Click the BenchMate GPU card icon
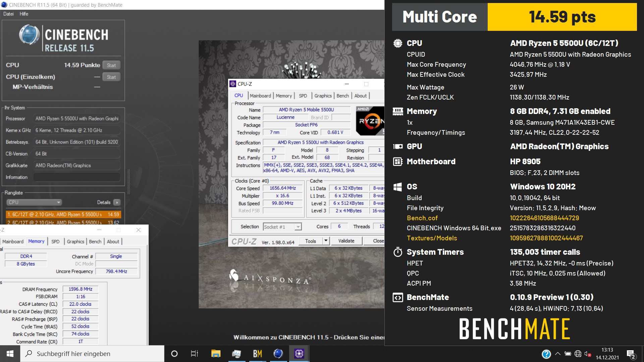644x362 pixels. (x=398, y=146)
